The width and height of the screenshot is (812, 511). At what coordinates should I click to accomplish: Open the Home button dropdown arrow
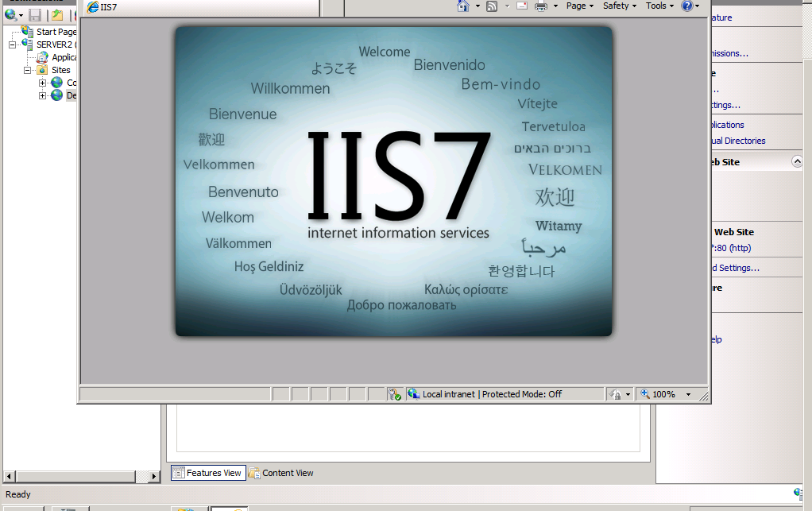pyautogui.click(x=478, y=6)
